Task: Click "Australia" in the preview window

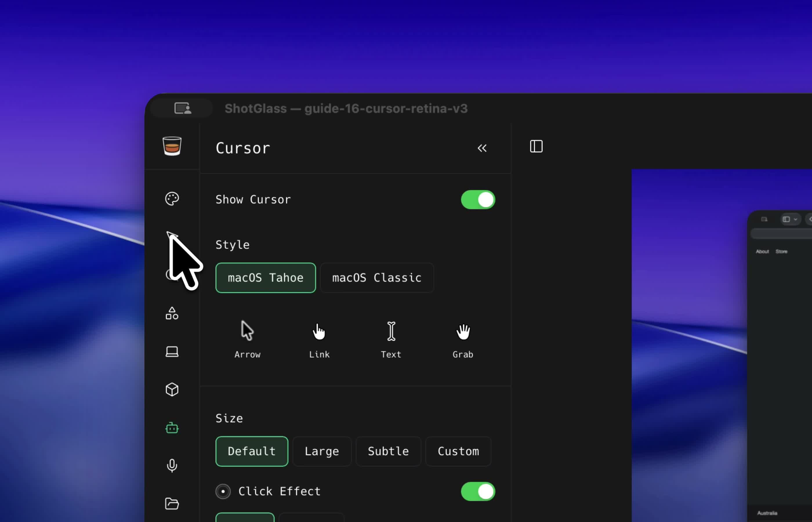Action: (x=767, y=513)
